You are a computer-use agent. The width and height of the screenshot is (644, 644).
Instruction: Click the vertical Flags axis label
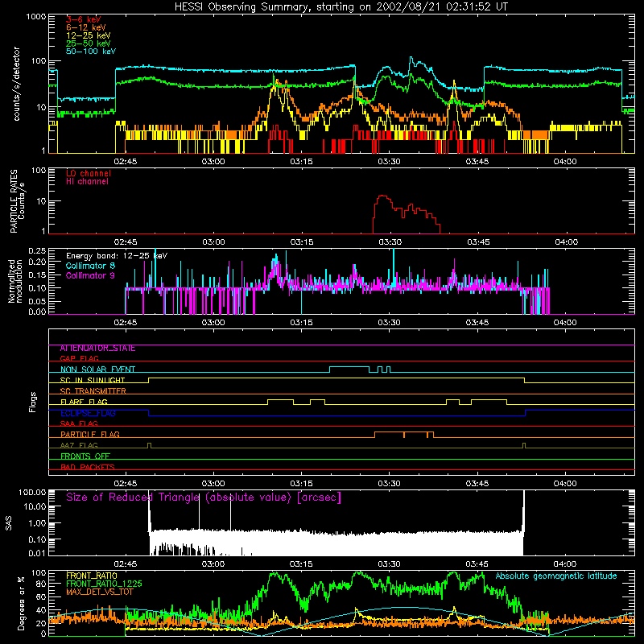pos(32,402)
